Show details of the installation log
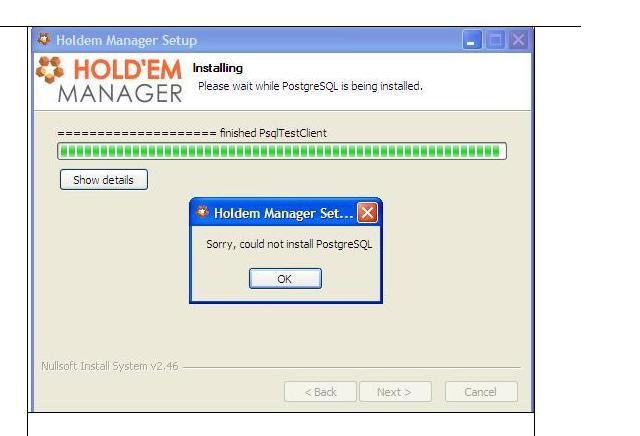 (x=104, y=180)
